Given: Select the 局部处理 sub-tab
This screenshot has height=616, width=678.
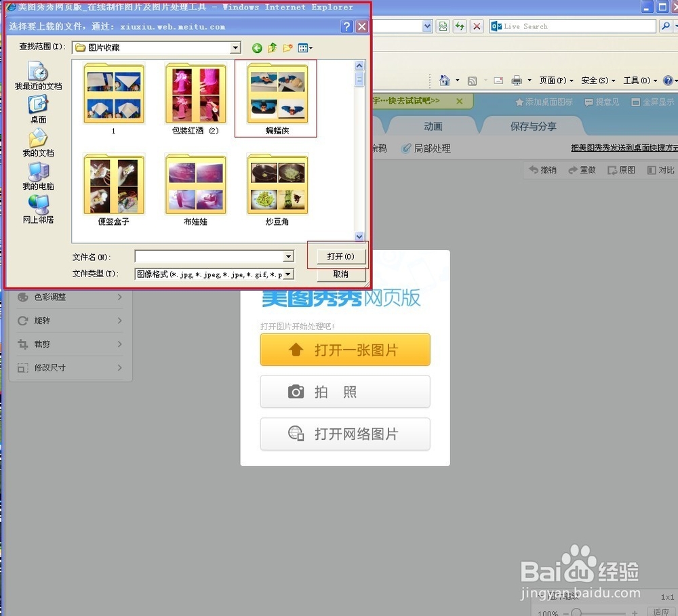Looking at the screenshot, I should pos(426,148).
